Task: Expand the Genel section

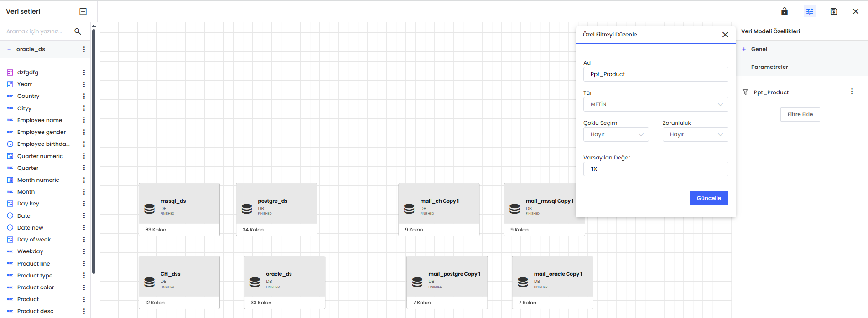Action: 759,49
